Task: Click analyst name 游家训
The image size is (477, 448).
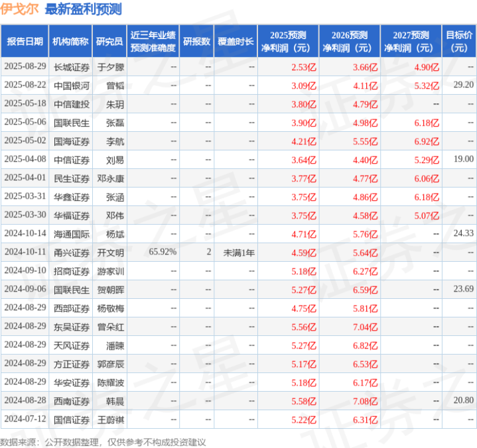Action: (111, 272)
